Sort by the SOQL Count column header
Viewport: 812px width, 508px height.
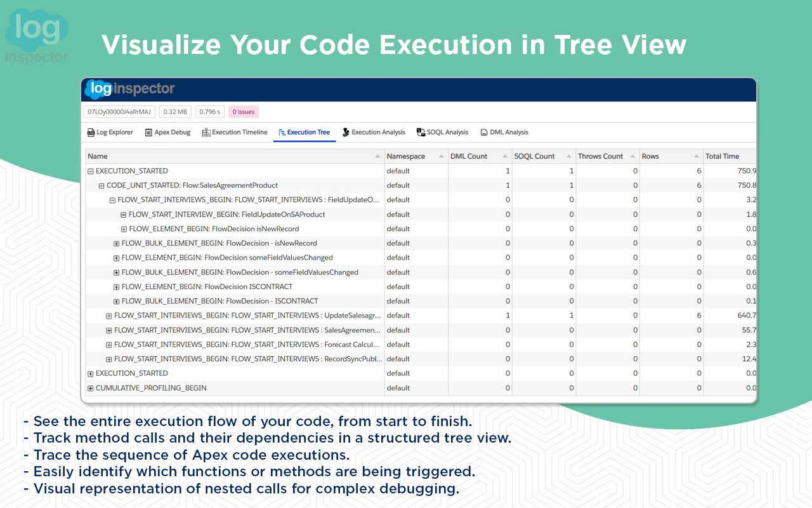coord(544,156)
